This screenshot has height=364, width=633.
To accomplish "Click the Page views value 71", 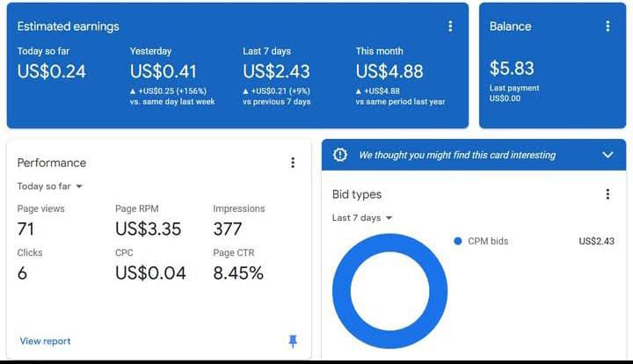I will coord(25,229).
